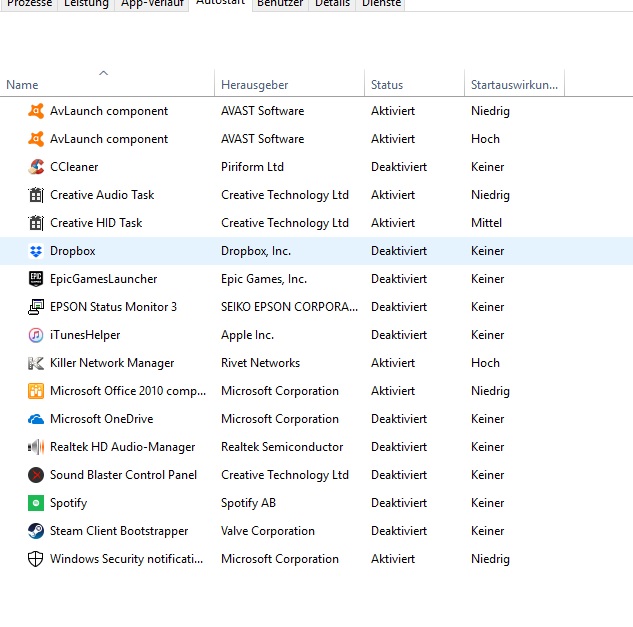Click the Valve Corporation publisher cell
This screenshot has width=633, height=627.
[268, 531]
